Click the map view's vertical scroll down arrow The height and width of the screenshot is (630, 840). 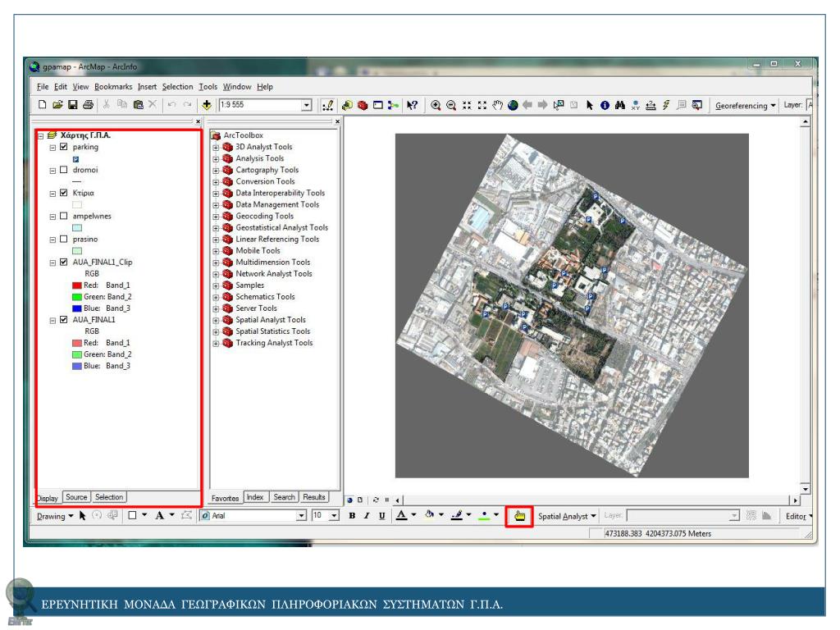805,489
